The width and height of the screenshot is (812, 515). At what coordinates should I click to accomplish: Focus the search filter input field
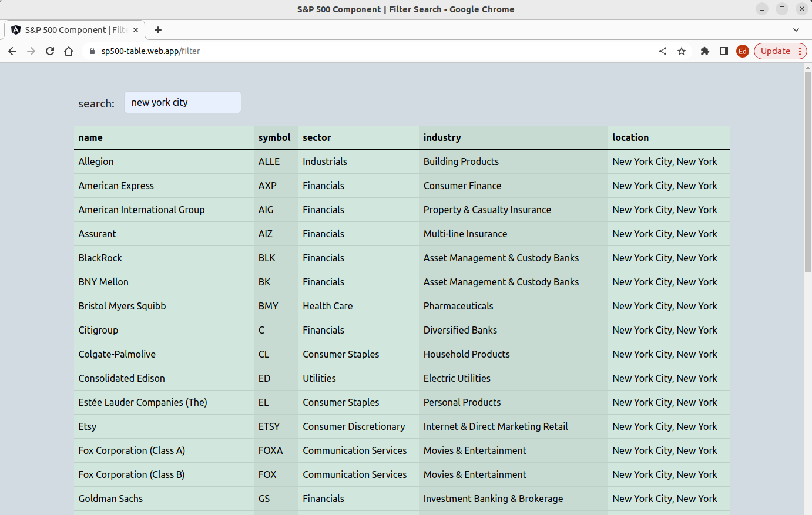183,102
